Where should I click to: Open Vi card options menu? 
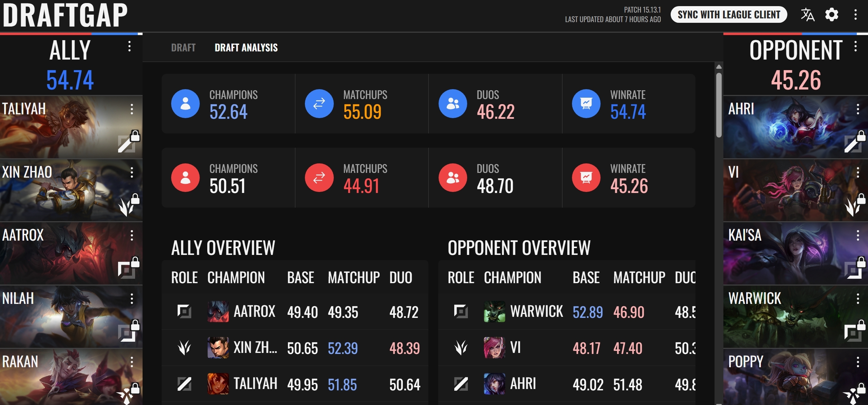click(858, 173)
